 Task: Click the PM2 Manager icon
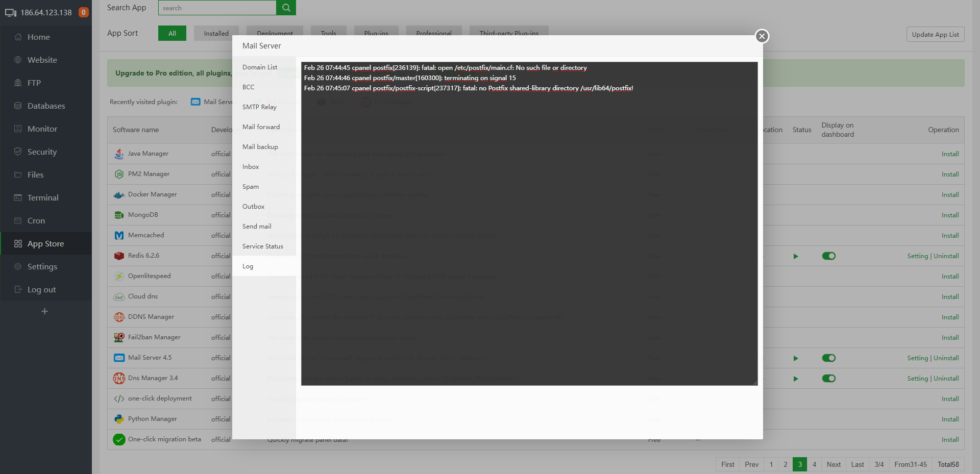pyautogui.click(x=119, y=174)
